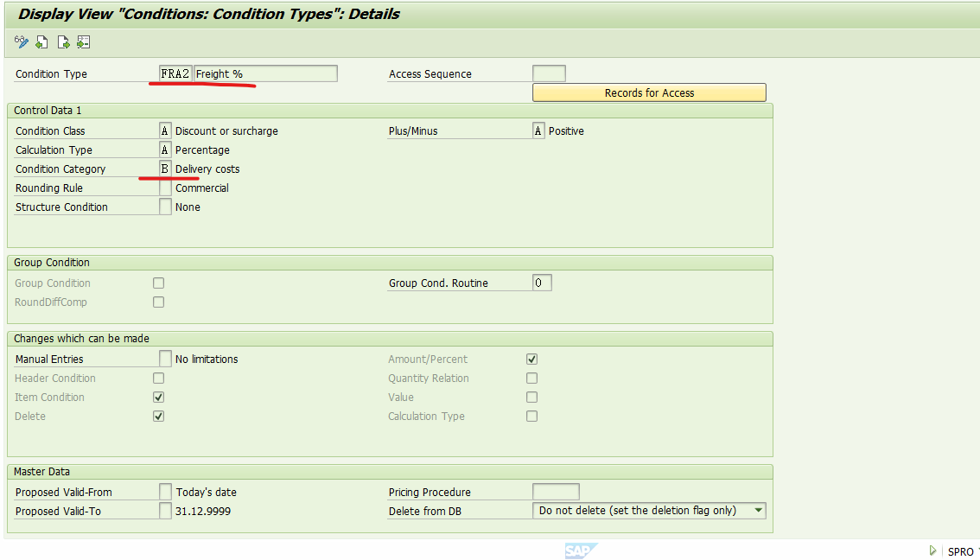The width and height of the screenshot is (980, 560).
Task: Click the Condition Category field B
Action: click(165, 169)
